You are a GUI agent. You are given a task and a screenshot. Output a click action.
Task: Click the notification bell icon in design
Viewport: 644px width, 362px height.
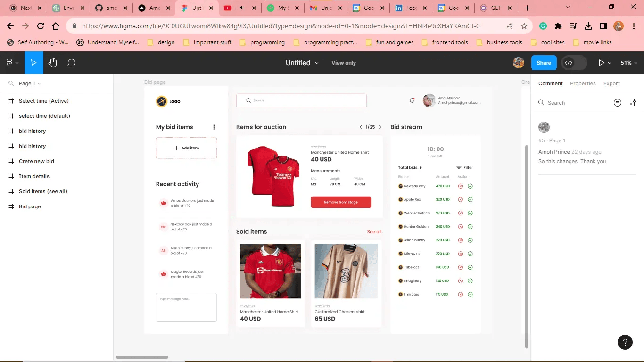412,100
